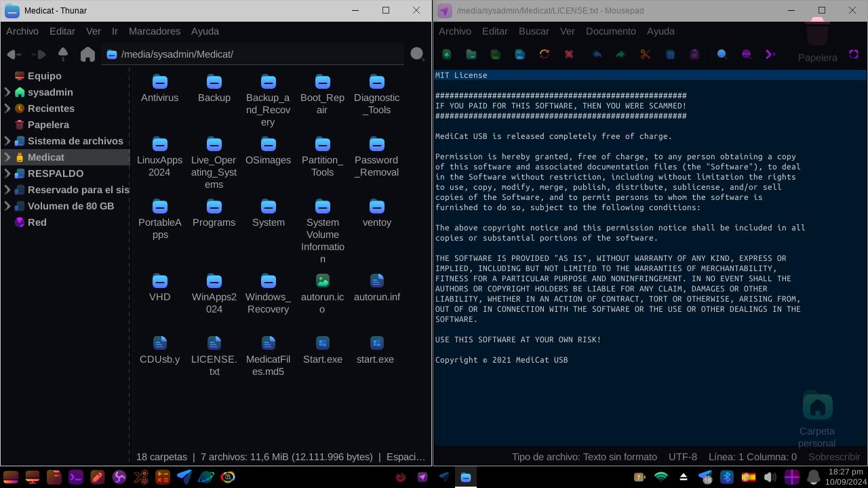Expand the sysadmin tree node
This screenshot has height=488, width=868.
(7, 92)
